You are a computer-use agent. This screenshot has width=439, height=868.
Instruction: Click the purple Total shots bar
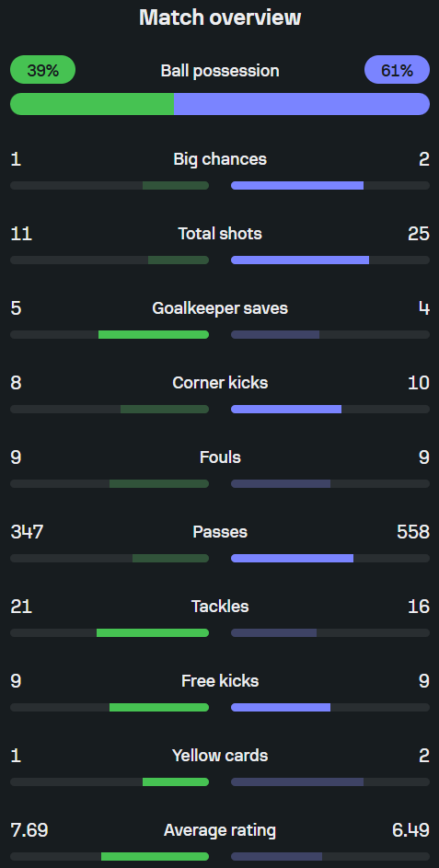pos(300,260)
